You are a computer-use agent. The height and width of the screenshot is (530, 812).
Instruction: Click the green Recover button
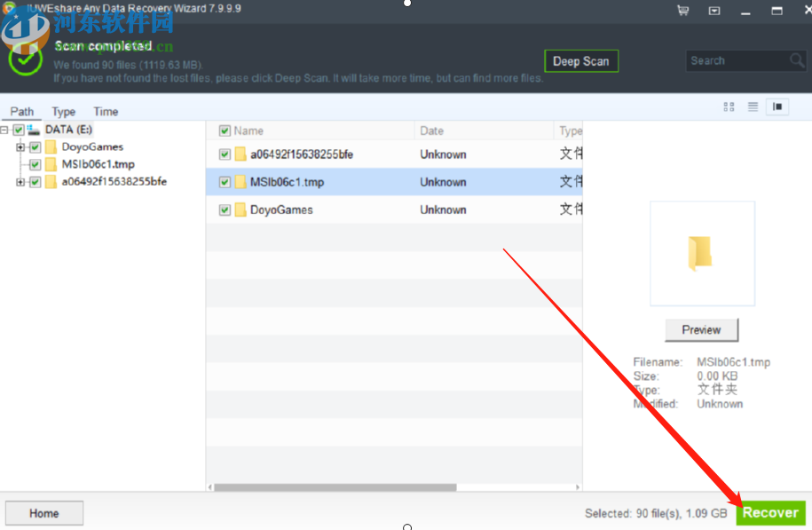pos(770,513)
